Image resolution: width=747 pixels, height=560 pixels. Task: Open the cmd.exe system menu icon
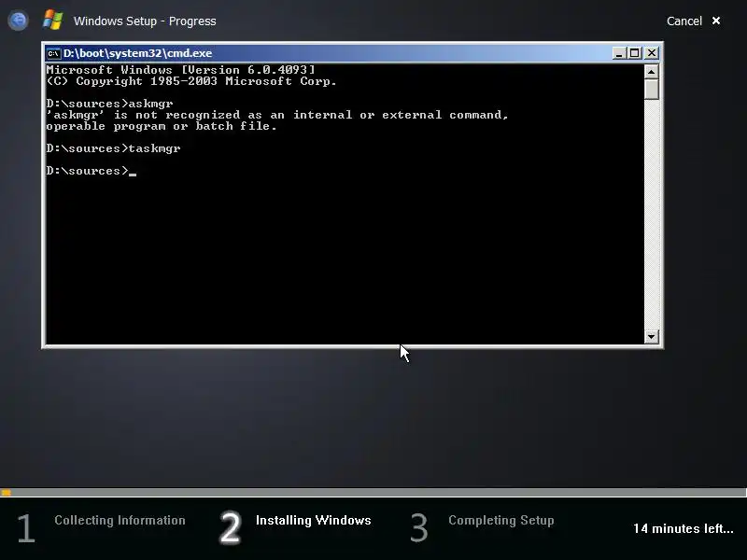[53, 53]
